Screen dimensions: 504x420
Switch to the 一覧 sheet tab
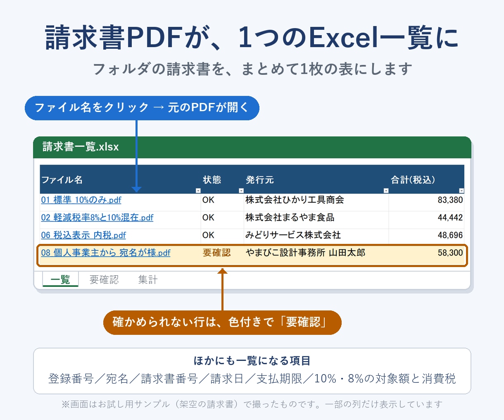click(x=60, y=280)
